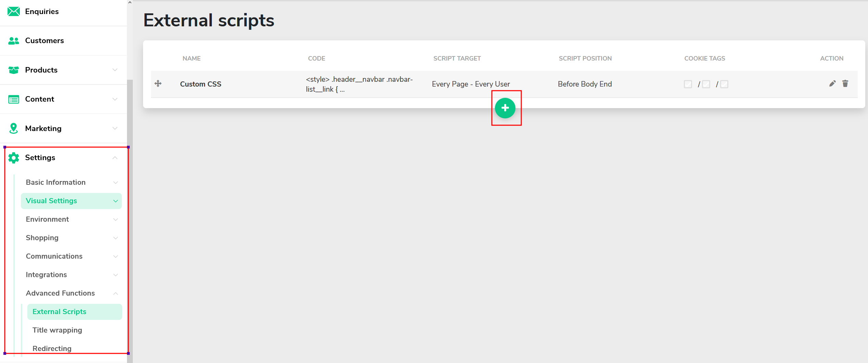Click the Enquiries envelope icon
This screenshot has width=868, height=363.
coord(14,11)
